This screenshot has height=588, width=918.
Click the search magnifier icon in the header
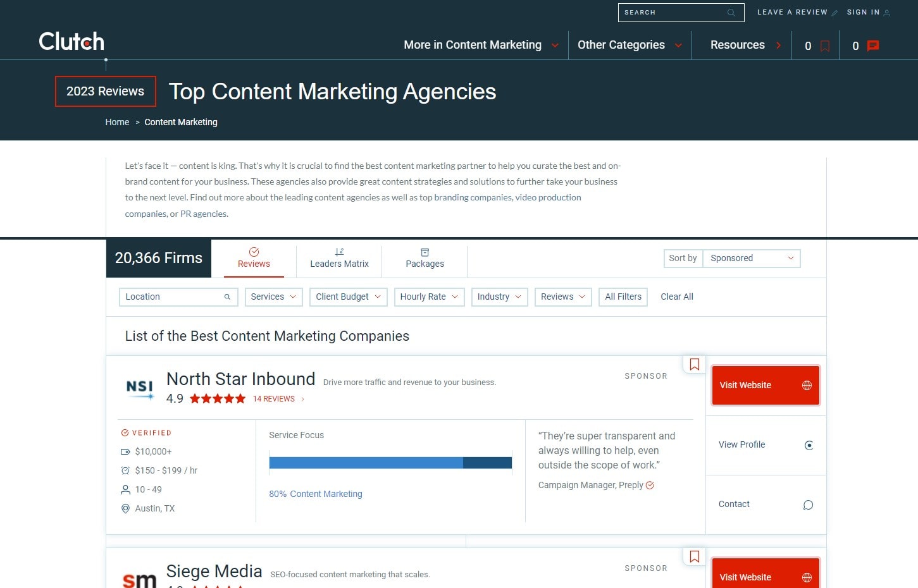731,13
